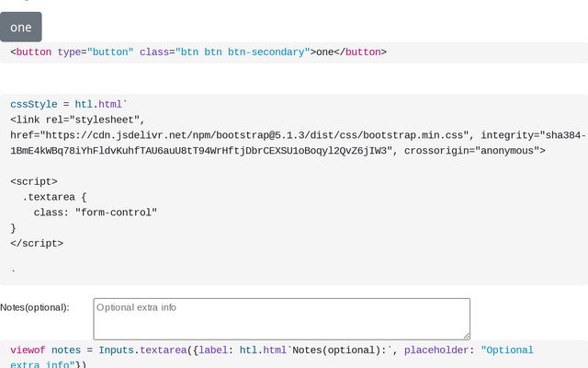Click "cssStyle = htl.html`" code line

point(69,104)
